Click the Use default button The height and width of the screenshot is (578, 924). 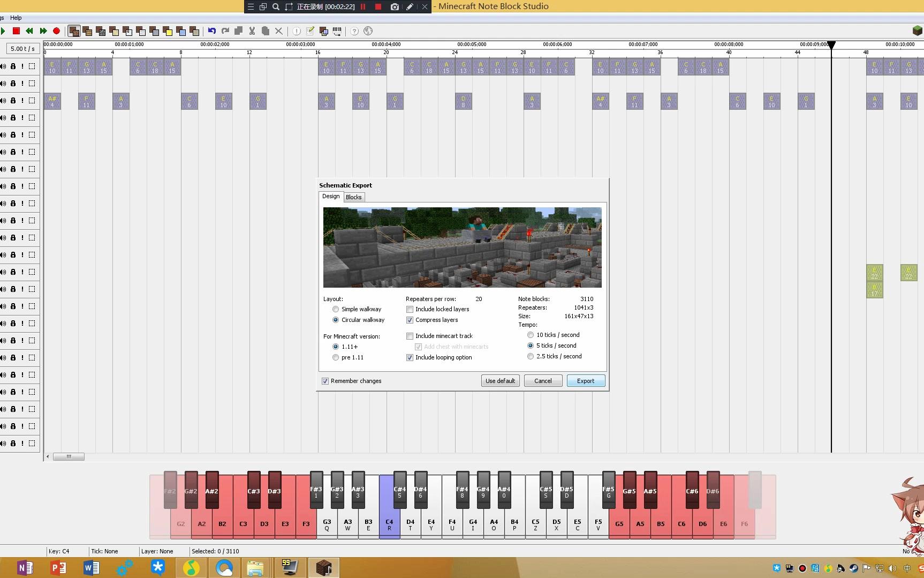(x=500, y=381)
